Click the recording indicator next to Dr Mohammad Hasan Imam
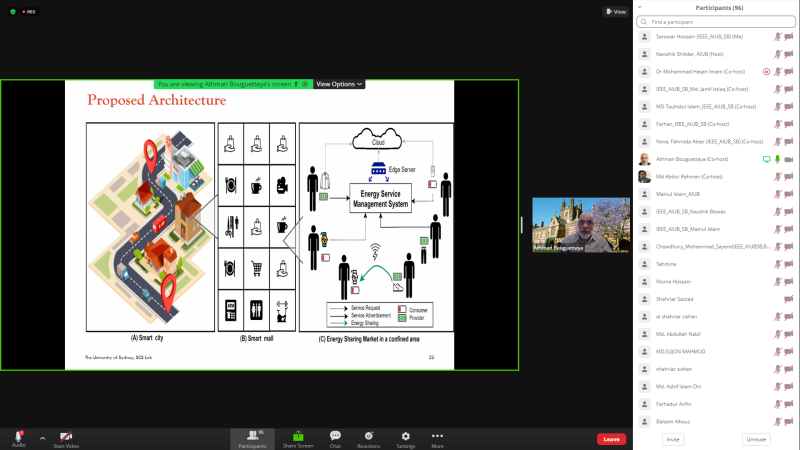The width and height of the screenshot is (800, 450). coord(766,71)
